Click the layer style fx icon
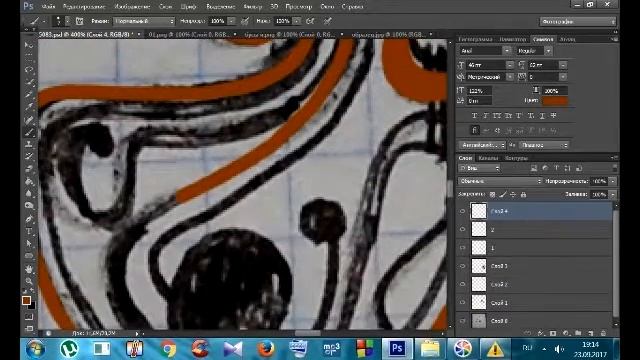Image resolution: width=640 pixels, height=360 pixels. click(540, 333)
